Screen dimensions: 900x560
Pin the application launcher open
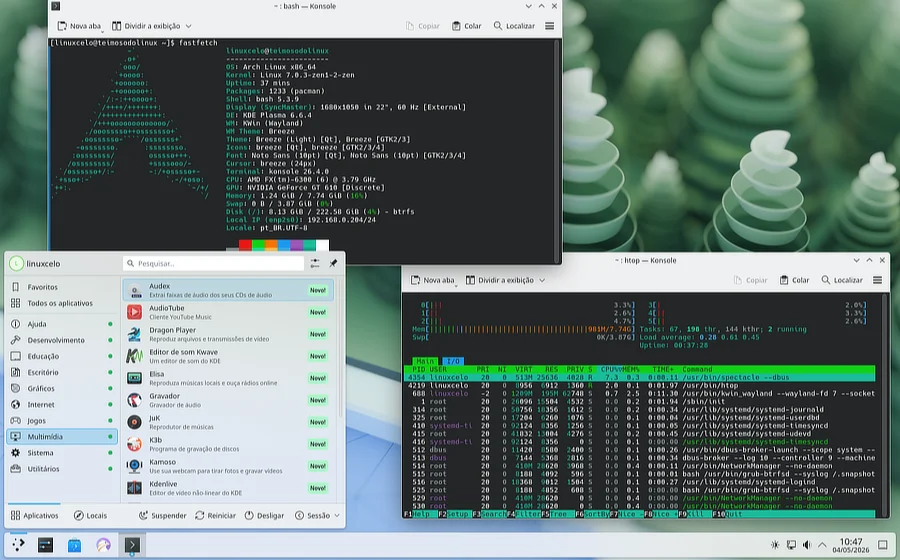333,263
